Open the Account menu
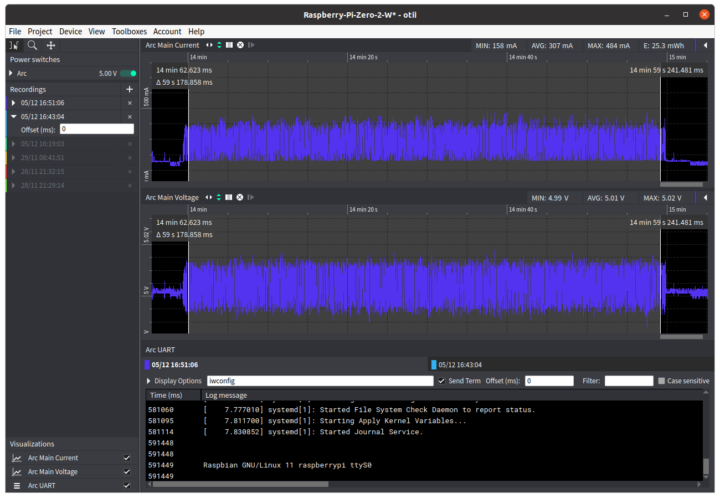Image resolution: width=720 pixels, height=498 pixels. [x=167, y=31]
